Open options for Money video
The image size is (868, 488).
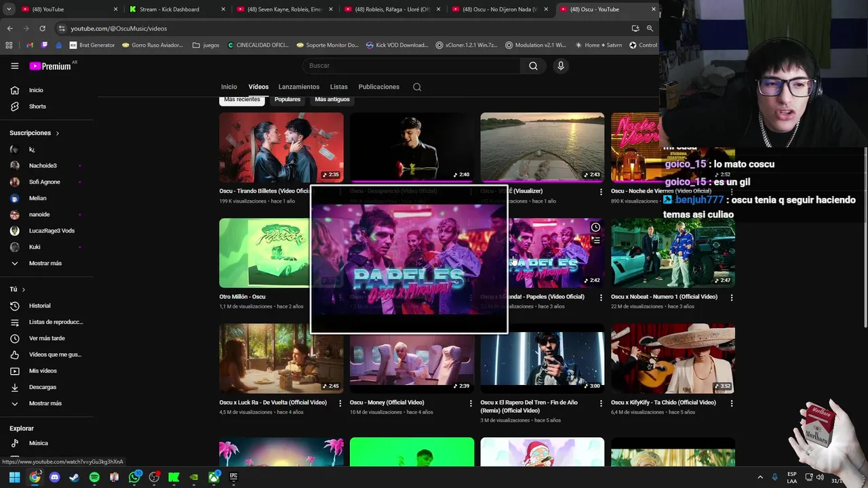[x=471, y=403]
